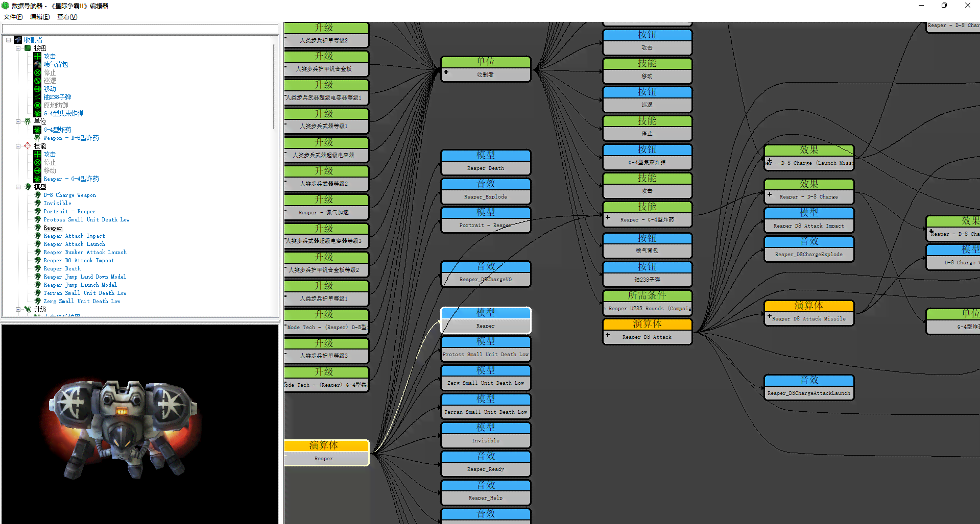Select the G-4型集束炸弹 icon
This screenshot has height=524, width=980.
tap(37, 113)
